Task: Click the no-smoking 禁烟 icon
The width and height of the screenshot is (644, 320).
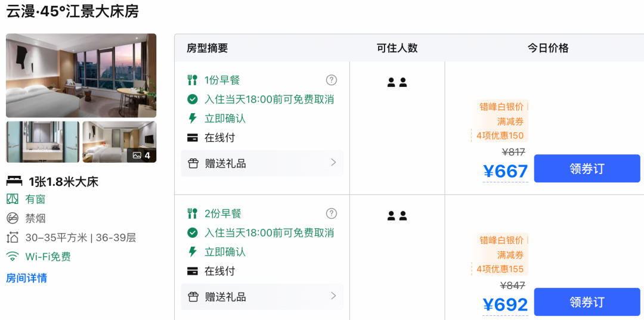Action: (x=13, y=218)
